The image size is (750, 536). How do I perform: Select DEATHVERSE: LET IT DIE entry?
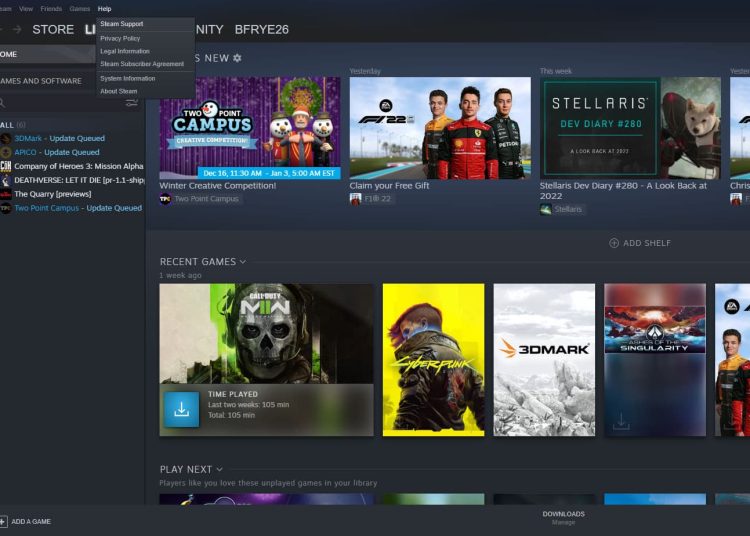[x=79, y=180]
